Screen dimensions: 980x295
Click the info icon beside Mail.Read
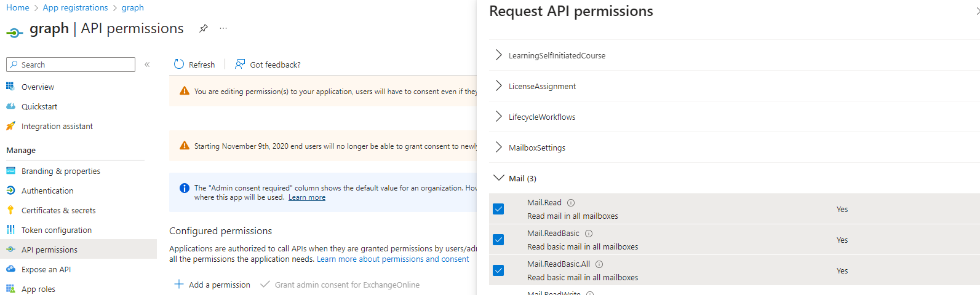click(571, 203)
